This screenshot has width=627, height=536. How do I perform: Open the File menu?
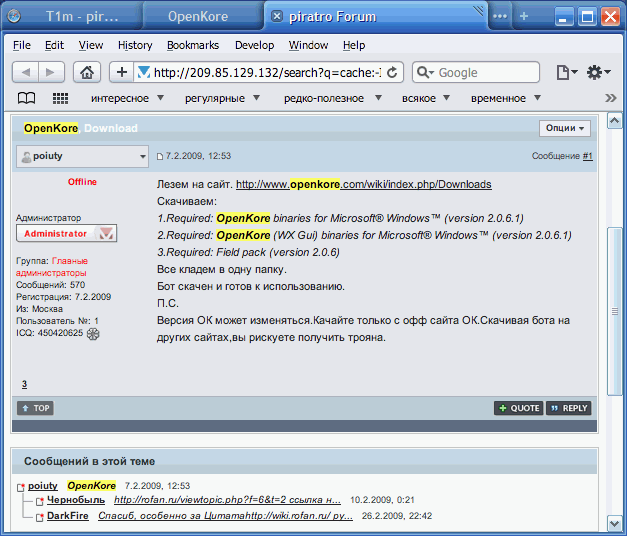coord(22,45)
